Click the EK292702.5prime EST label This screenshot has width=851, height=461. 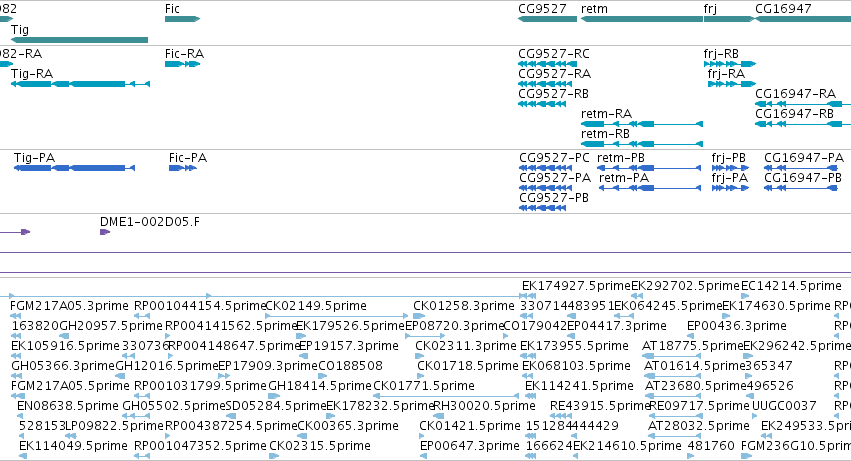(x=685, y=286)
